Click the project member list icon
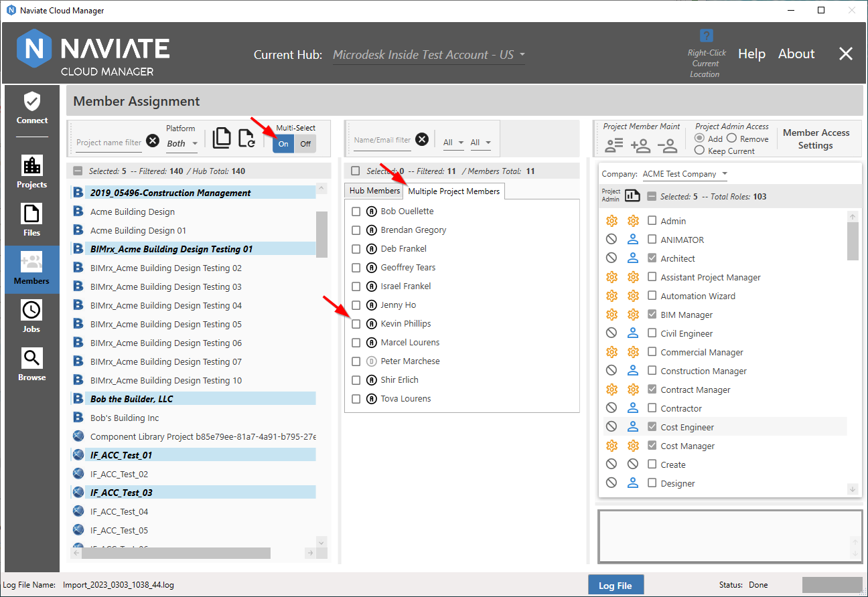Viewport: 868px width, 597px height. pos(614,144)
